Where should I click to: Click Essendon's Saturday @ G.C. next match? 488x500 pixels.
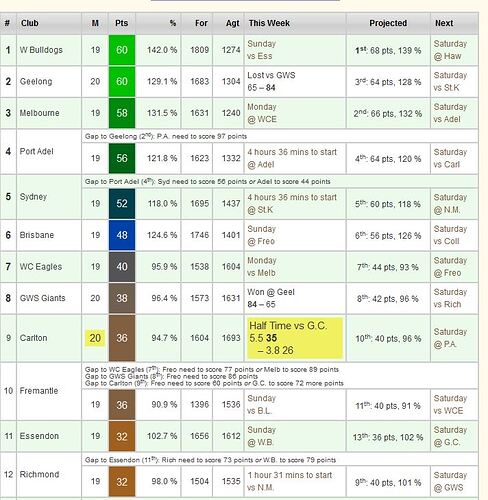[x=450, y=436]
